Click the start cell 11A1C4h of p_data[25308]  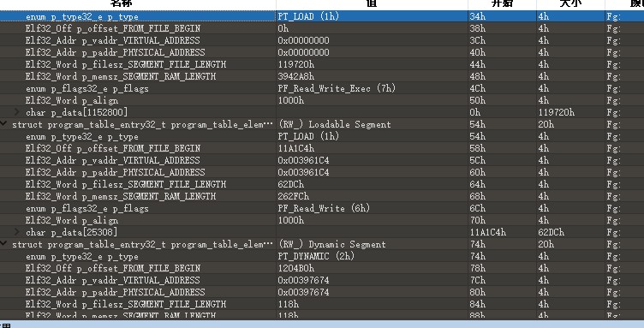488,232
